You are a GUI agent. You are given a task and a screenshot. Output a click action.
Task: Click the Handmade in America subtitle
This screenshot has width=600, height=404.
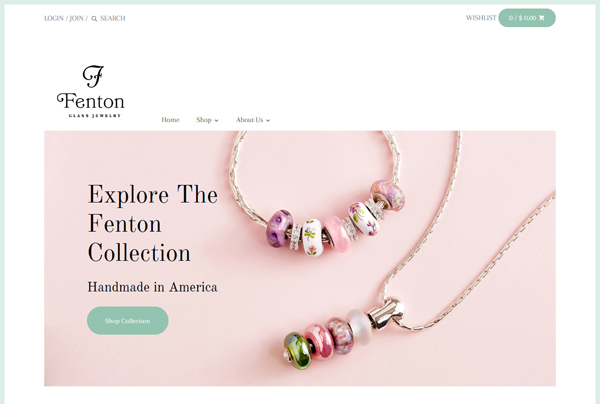tap(152, 287)
